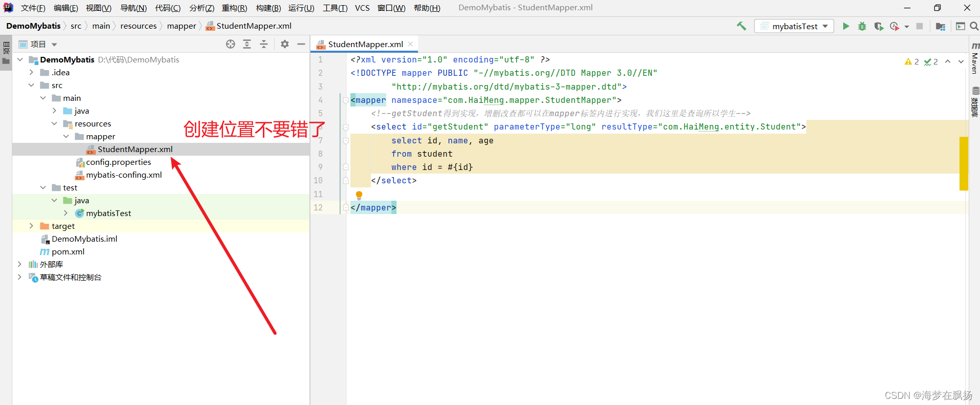Screen dimensions: 980x405
Task: Click the Stop run square icon
Action: 920,26
